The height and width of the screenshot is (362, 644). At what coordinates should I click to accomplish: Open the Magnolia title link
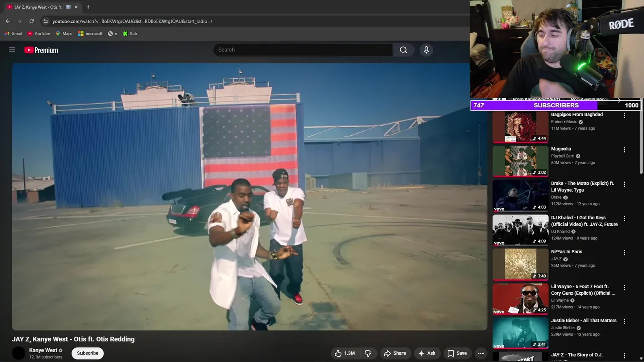[x=561, y=149]
